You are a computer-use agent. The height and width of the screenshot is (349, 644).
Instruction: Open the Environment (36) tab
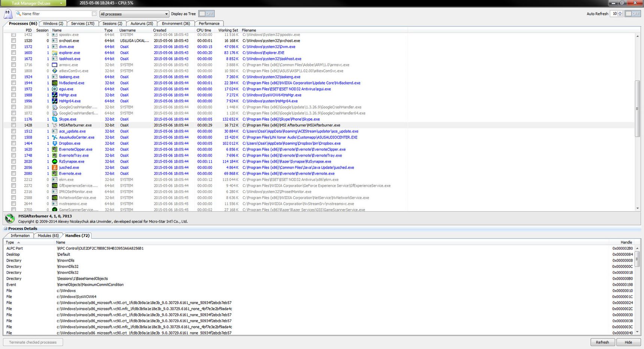click(x=176, y=23)
